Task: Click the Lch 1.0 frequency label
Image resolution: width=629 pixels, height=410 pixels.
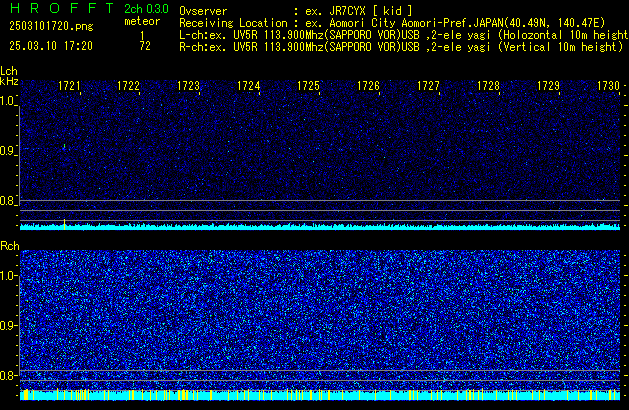Action: pyautogui.click(x=7, y=101)
